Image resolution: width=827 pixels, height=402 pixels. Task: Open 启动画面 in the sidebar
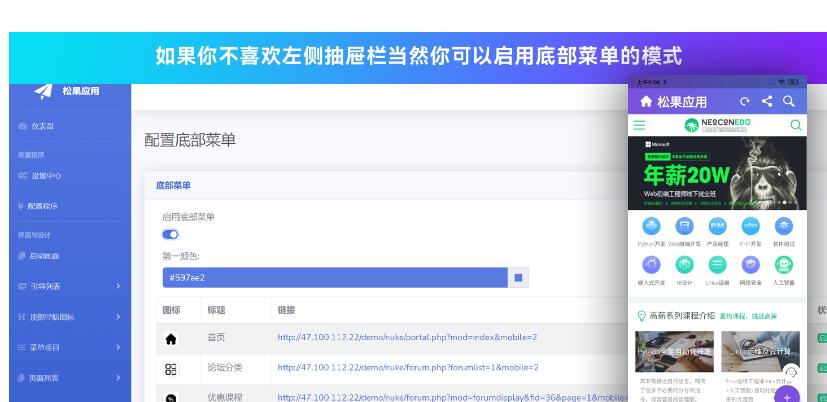tap(39, 256)
